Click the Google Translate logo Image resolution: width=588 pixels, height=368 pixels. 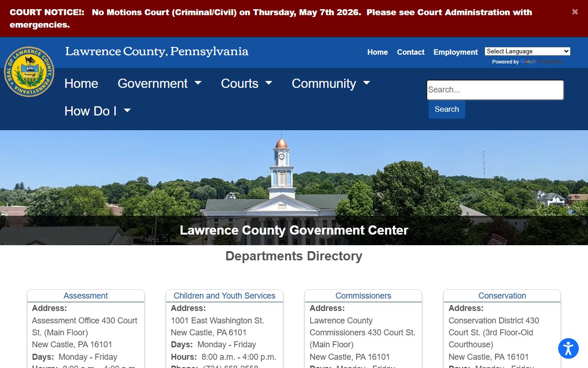(541, 62)
